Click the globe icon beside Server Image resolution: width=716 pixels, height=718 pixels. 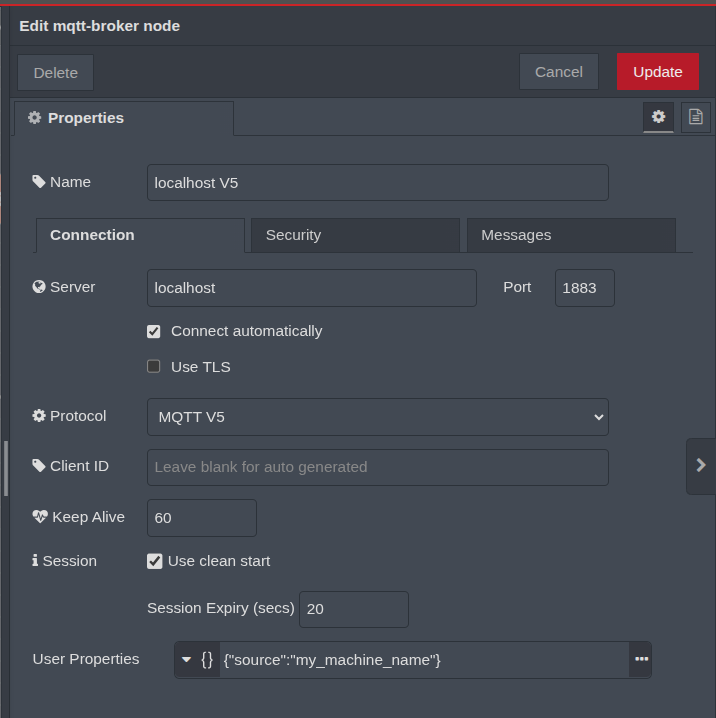coord(39,287)
